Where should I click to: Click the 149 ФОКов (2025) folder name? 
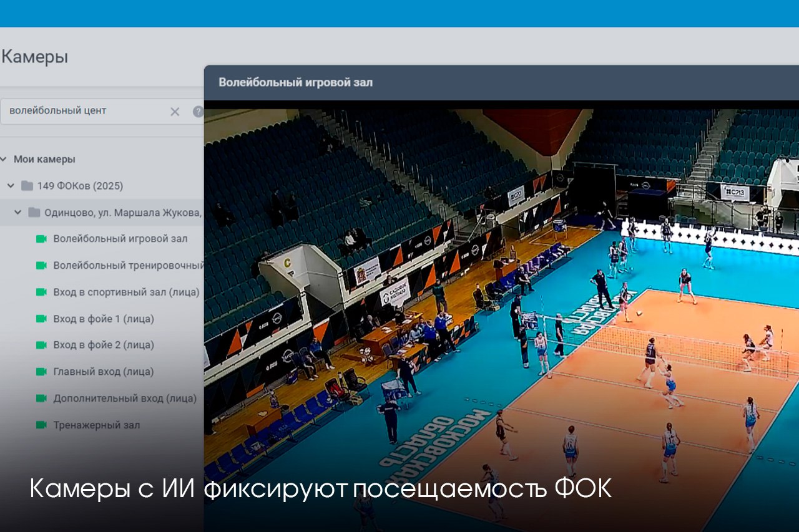click(x=80, y=186)
